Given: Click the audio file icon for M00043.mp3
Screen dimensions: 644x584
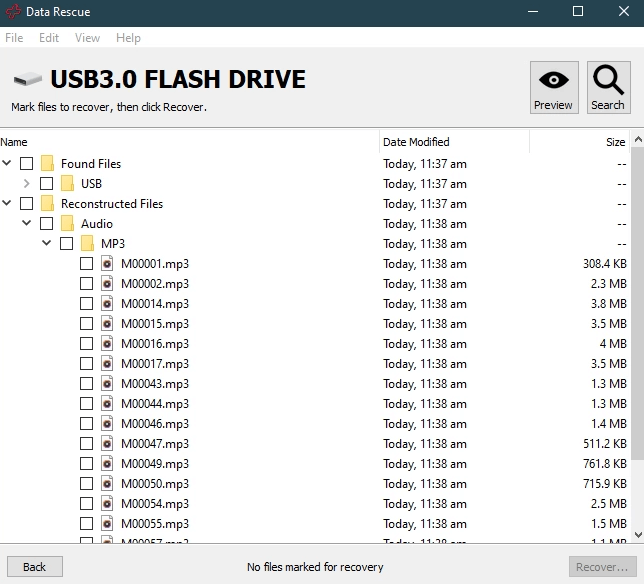Looking at the screenshot, I should 107,384.
